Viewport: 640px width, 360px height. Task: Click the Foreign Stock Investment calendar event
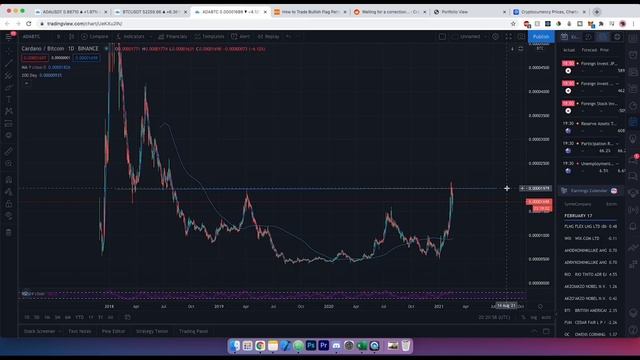pos(593,107)
